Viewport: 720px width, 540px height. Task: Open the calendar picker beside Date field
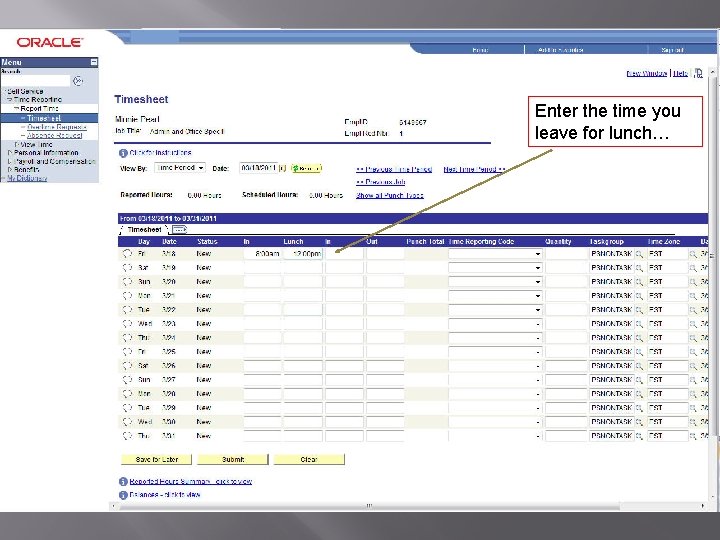point(282,169)
